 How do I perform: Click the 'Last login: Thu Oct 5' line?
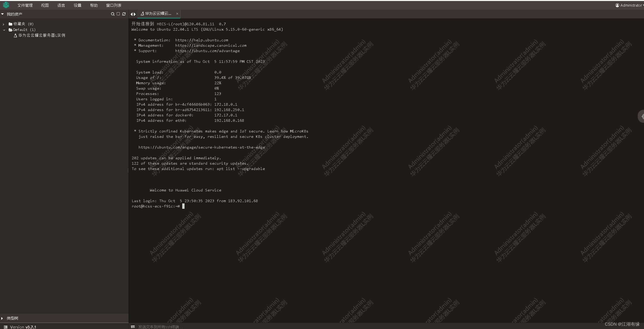point(195,201)
